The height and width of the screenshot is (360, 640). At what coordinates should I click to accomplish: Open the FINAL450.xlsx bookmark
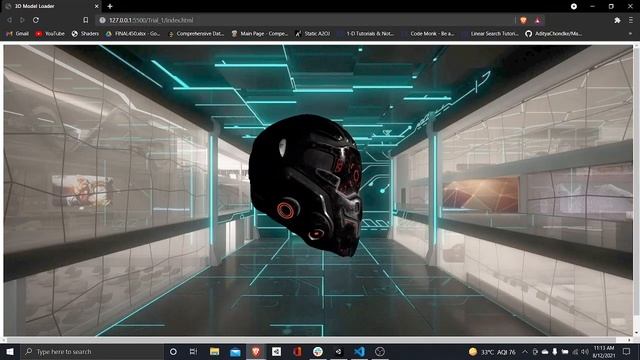tap(133, 33)
